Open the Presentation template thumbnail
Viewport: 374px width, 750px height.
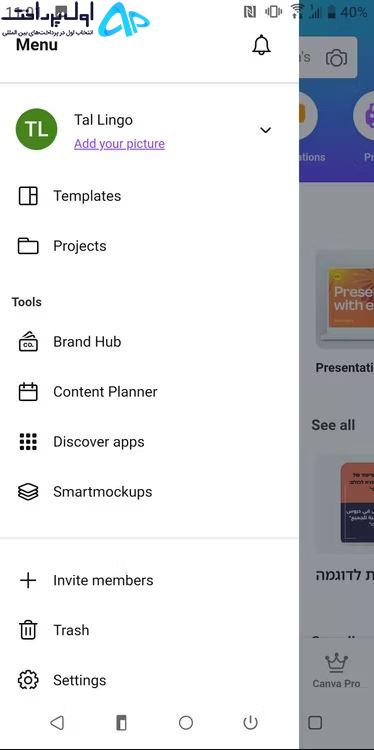pyautogui.click(x=345, y=300)
